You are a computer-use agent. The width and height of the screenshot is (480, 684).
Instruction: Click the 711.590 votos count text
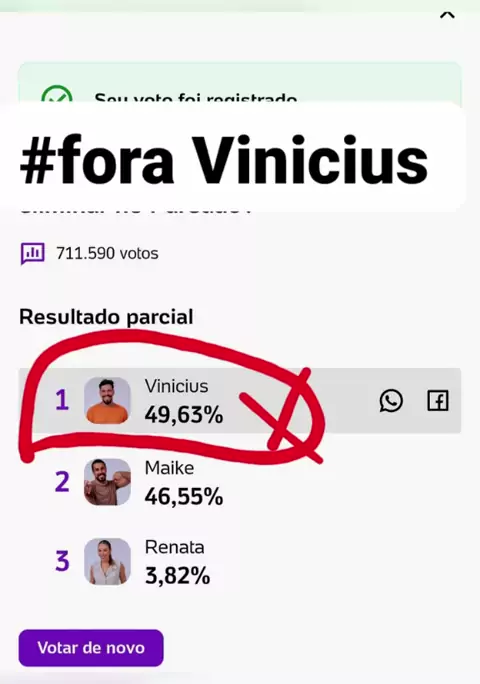tap(107, 253)
